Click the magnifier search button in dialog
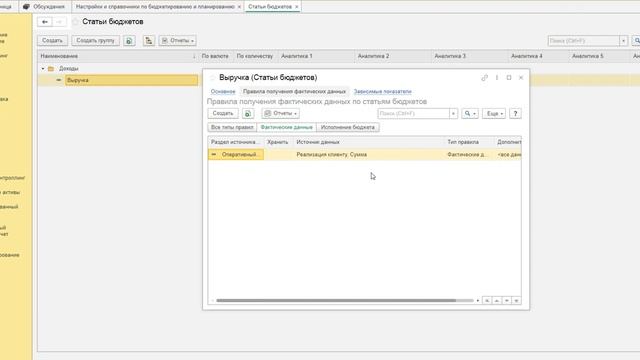The height and width of the screenshot is (360, 640). [x=470, y=113]
